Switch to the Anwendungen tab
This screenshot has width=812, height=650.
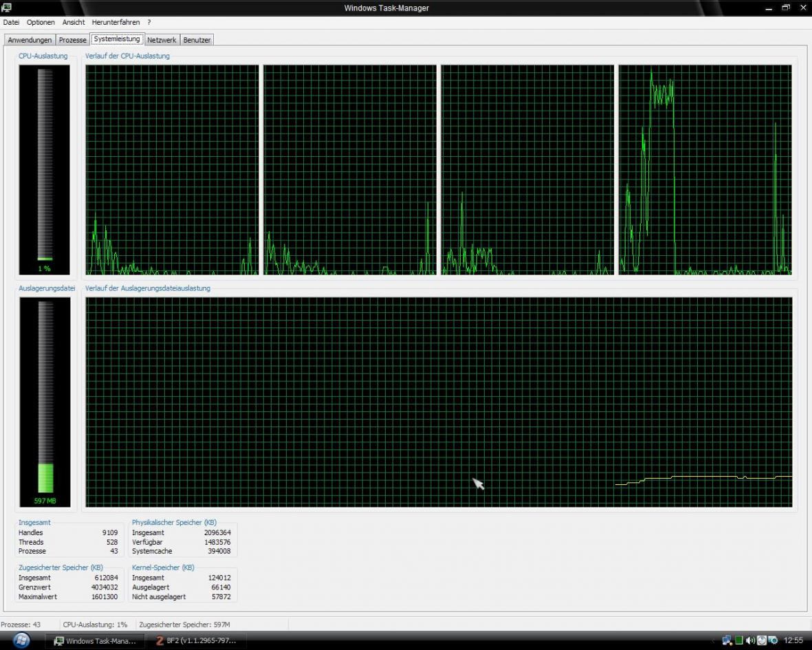point(30,40)
